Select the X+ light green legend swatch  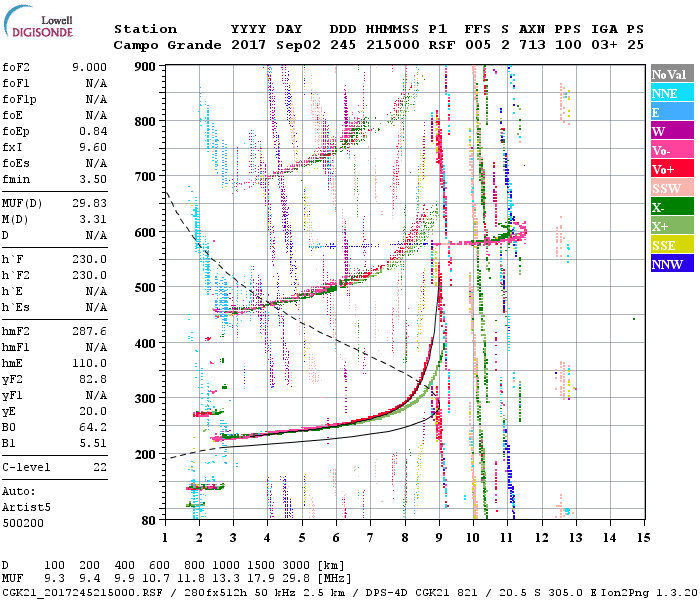[x=672, y=226]
